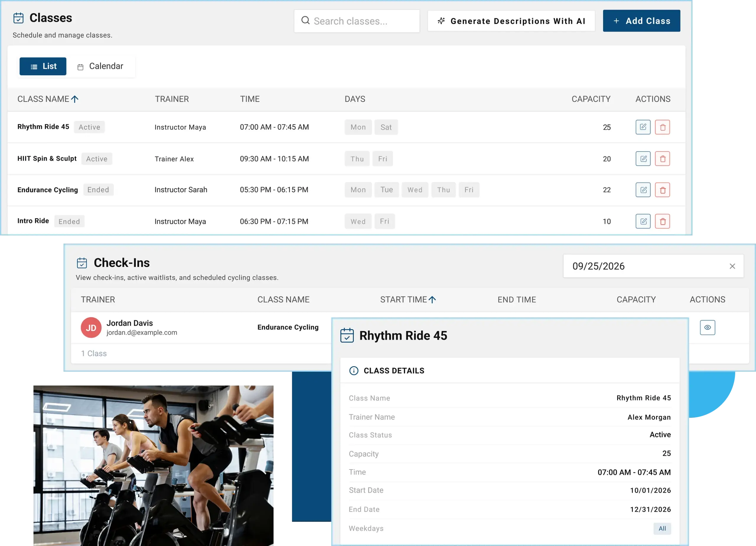Viewport: 756px width, 546px height.
Task: Click the Trainer Alex cell
Action: [x=174, y=159]
